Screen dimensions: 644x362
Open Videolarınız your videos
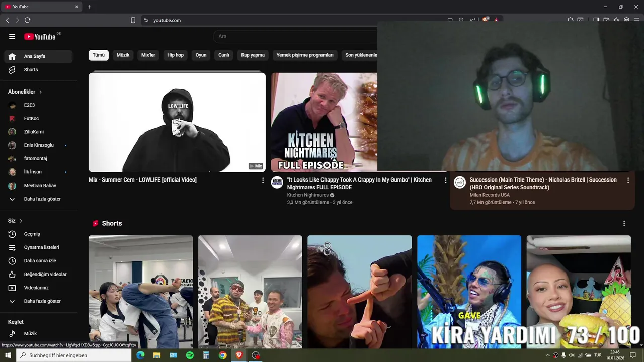click(x=38, y=288)
